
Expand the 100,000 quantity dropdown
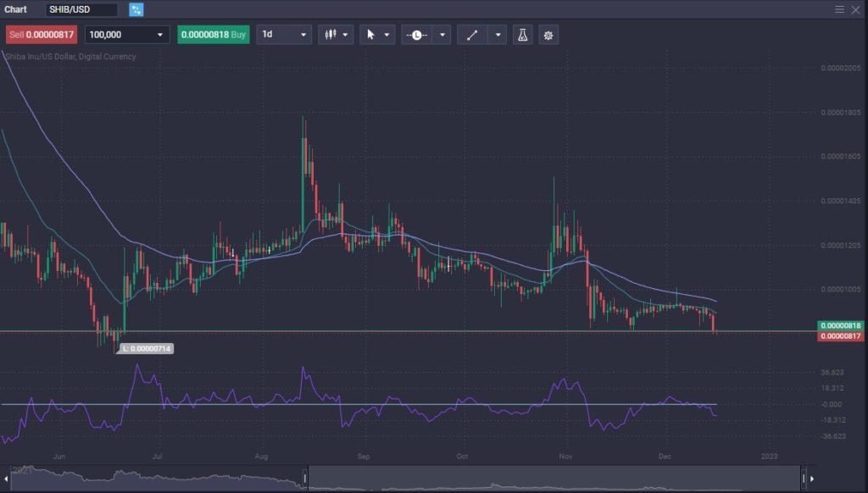coord(159,35)
